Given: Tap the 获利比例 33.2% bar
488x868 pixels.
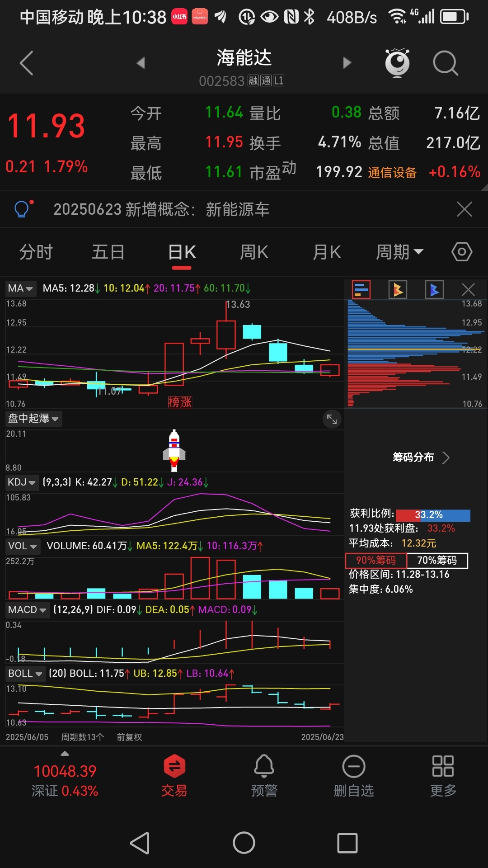Looking at the screenshot, I should point(433,515).
